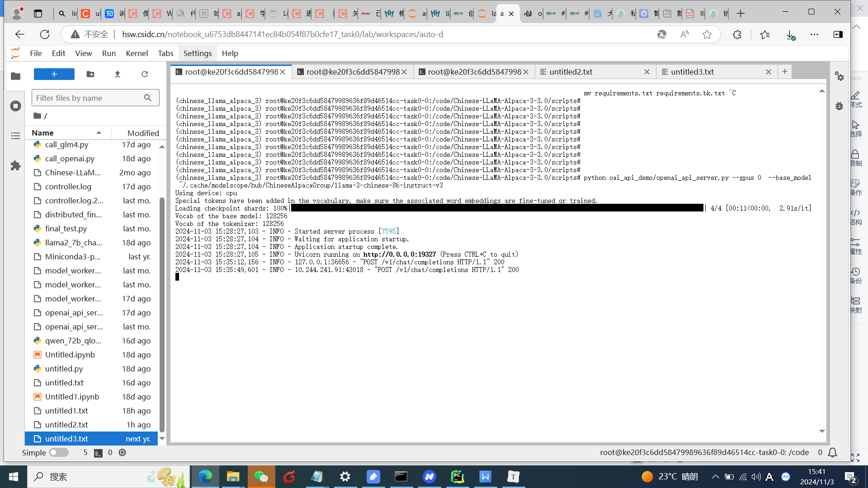Toggle Simple interface mode switch
The width and height of the screenshot is (868, 488).
tap(59, 452)
